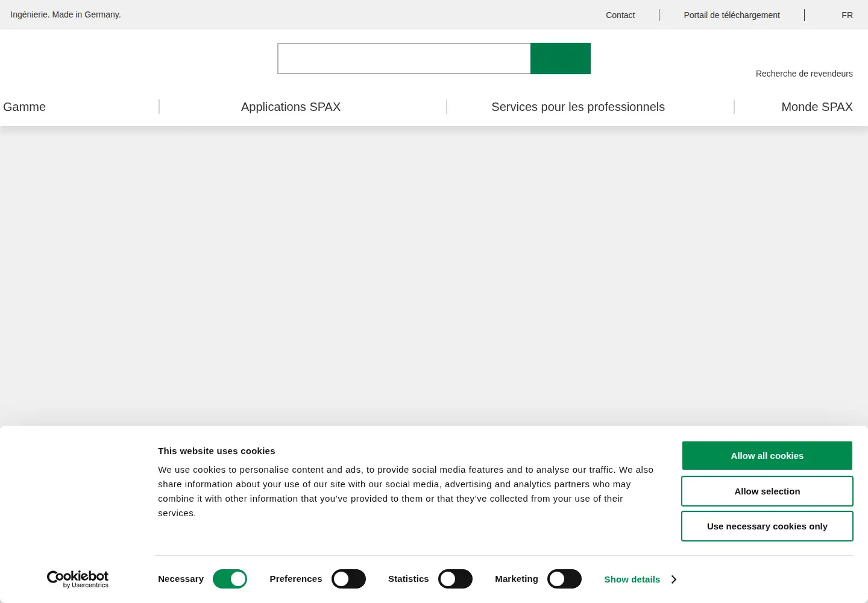Enable the Preferences cookies switch
Image resolution: width=868 pixels, height=603 pixels.
pyautogui.click(x=348, y=579)
